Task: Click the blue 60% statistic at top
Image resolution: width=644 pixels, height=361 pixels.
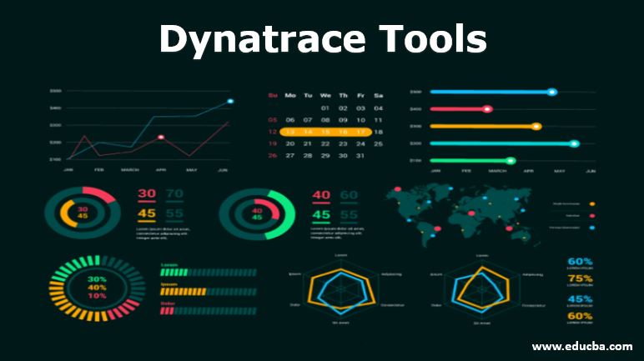Action: (580, 262)
